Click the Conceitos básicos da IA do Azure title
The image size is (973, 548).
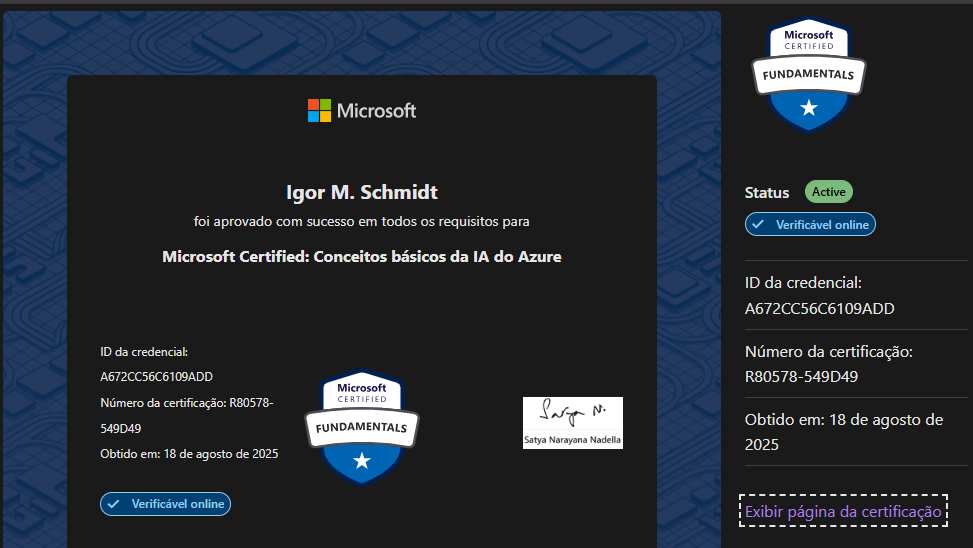[361, 257]
